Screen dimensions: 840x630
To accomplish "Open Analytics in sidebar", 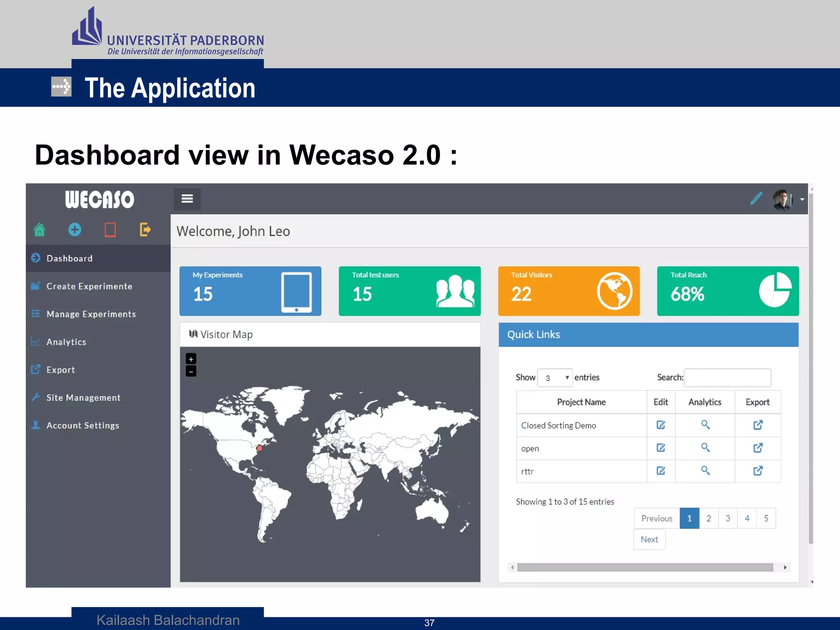I will [98, 342].
